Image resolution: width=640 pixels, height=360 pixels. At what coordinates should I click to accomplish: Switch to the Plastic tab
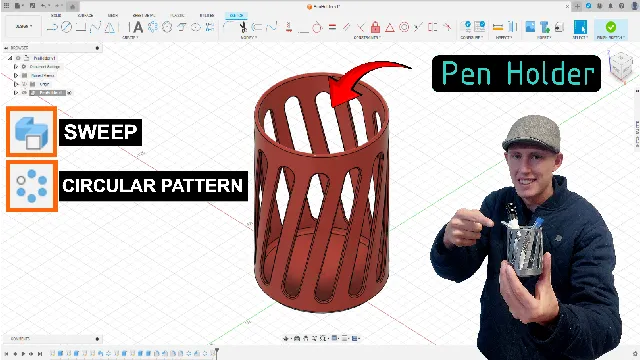(177, 16)
